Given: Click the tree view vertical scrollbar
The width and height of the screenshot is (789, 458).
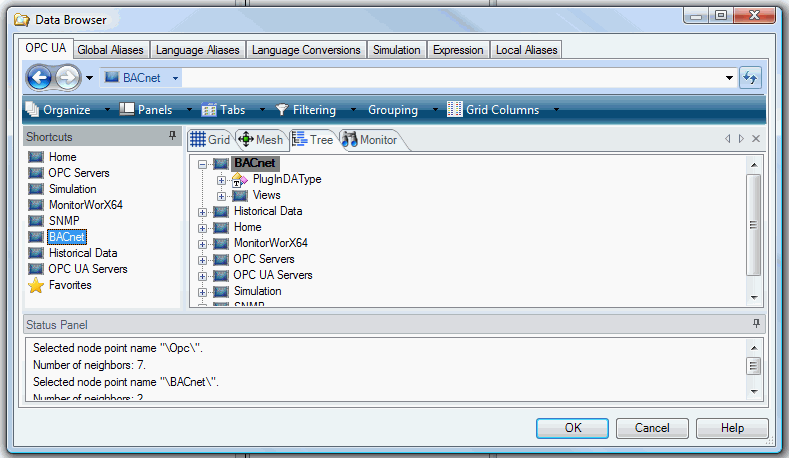Looking at the screenshot, I should [x=754, y=224].
